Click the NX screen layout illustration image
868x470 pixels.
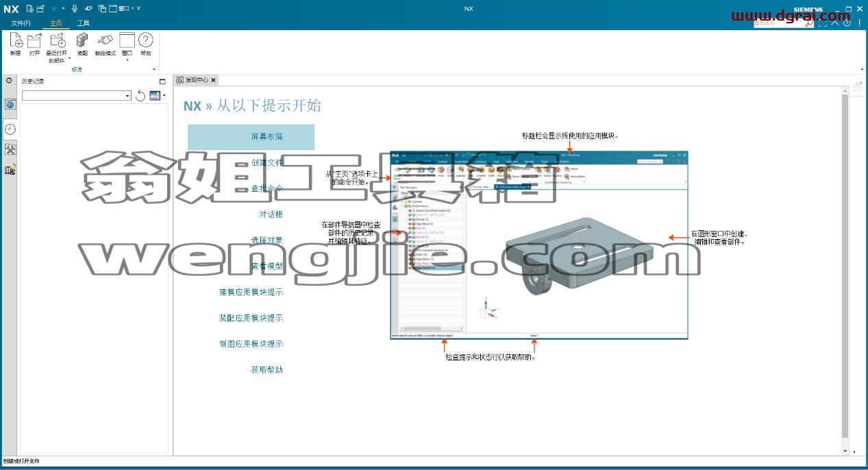[x=538, y=245]
